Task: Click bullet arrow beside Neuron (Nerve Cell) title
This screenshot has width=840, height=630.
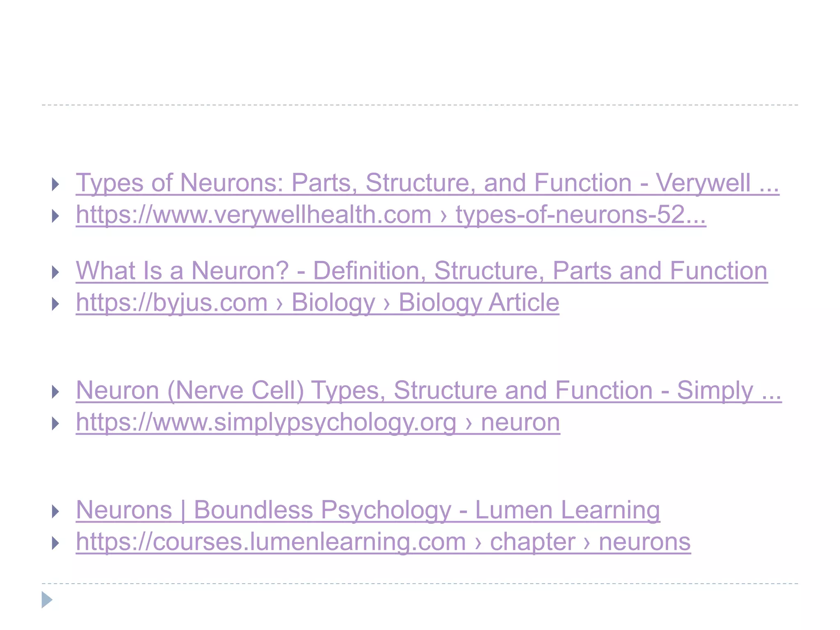Action: point(56,392)
